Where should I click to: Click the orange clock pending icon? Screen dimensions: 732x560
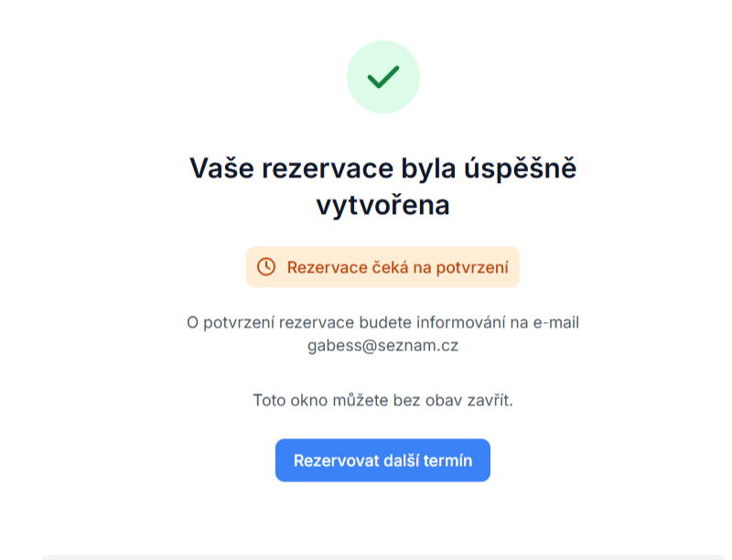point(266,267)
